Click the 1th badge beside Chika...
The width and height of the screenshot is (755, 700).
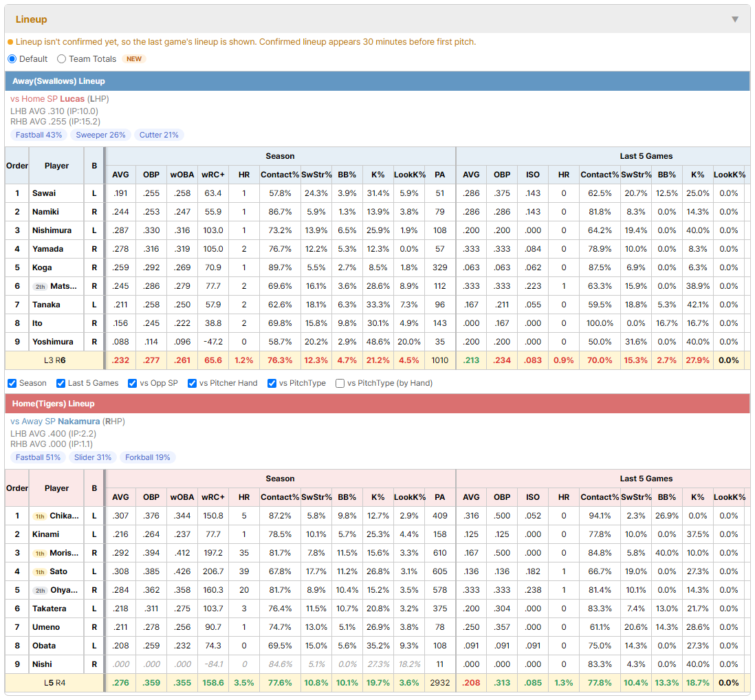(x=40, y=516)
